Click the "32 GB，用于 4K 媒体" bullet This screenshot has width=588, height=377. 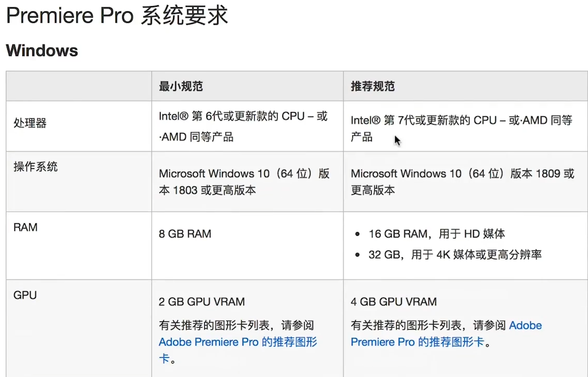pos(455,255)
